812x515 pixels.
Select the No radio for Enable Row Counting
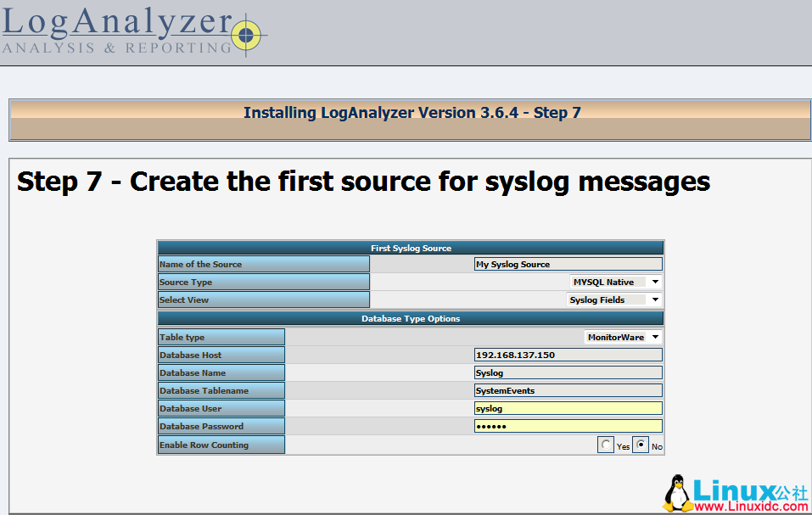(641, 444)
